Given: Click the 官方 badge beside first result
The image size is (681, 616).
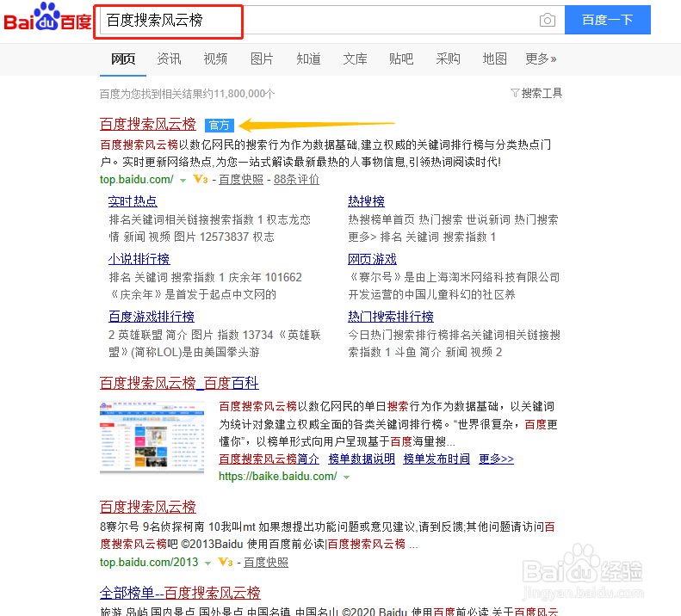Looking at the screenshot, I should click(x=220, y=126).
